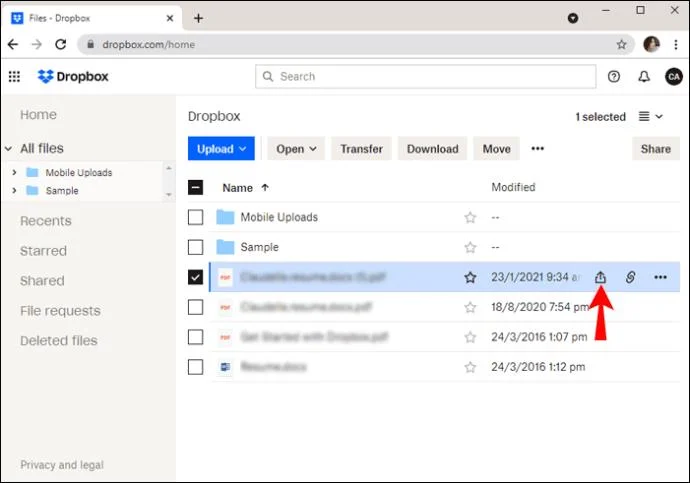This screenshot has height=483, width=690.
Task: Open Deleted files in sidebar
Action: coord(59,340)
